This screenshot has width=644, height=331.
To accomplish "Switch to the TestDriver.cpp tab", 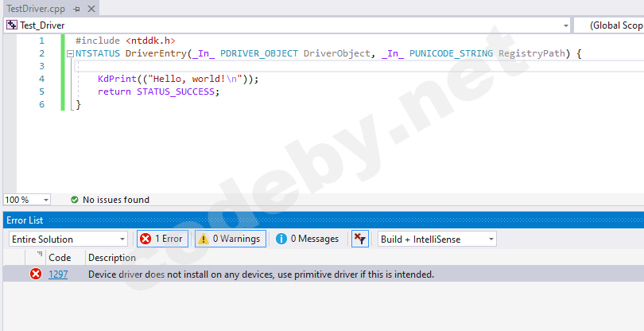I will point(35,8).
